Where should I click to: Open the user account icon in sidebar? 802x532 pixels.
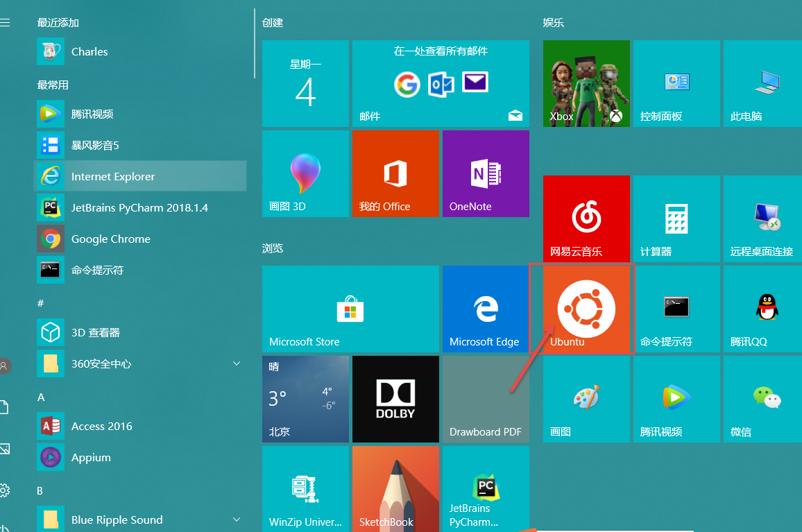pyautogui.click(x=5, y=366)
